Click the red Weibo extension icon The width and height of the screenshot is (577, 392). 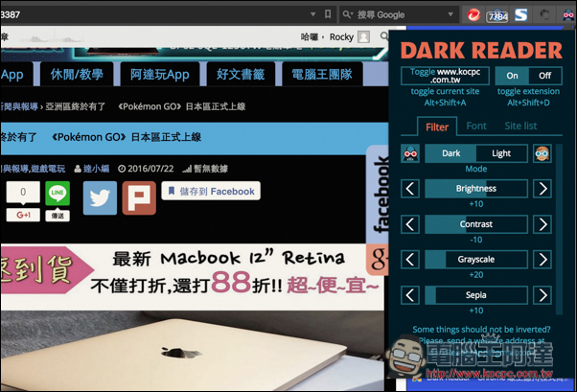tap(473, 14)
